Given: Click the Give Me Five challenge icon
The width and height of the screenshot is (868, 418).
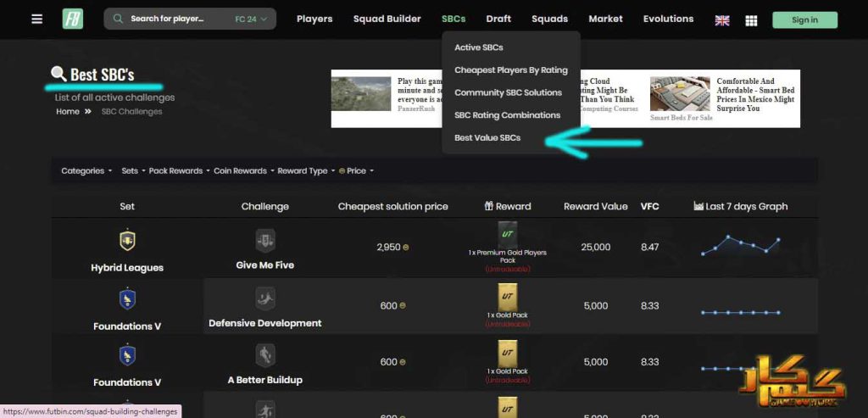Looking at the screenshot, I should click(x=265, y=241).
